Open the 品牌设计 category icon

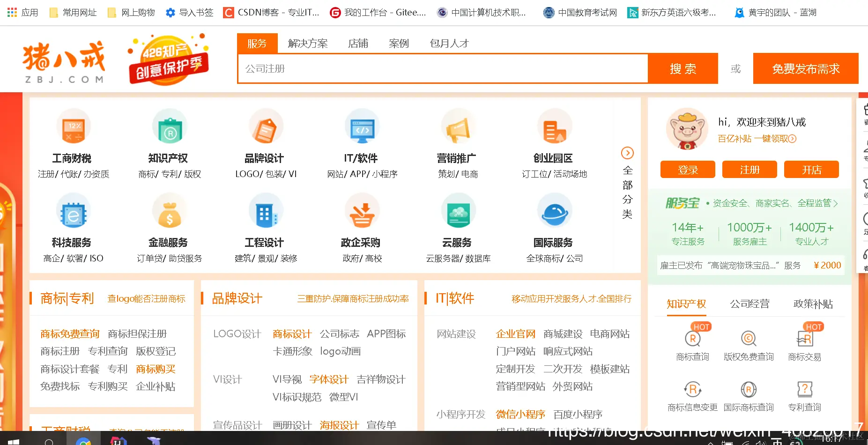point(266,126)
